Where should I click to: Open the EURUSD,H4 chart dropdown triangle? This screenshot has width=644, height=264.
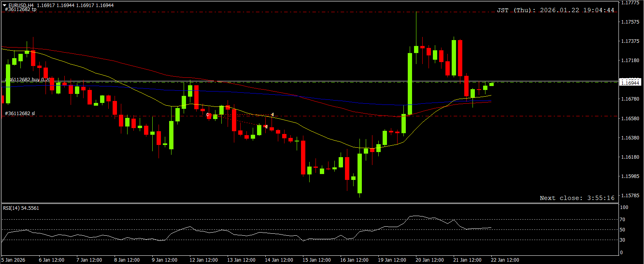(x=5, y=5)
